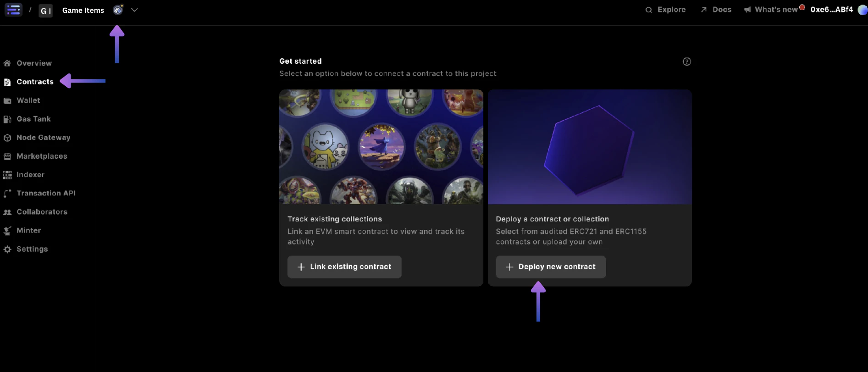Open the Minter section
Viewport: 868px width, 372px height.
[28, 230]
